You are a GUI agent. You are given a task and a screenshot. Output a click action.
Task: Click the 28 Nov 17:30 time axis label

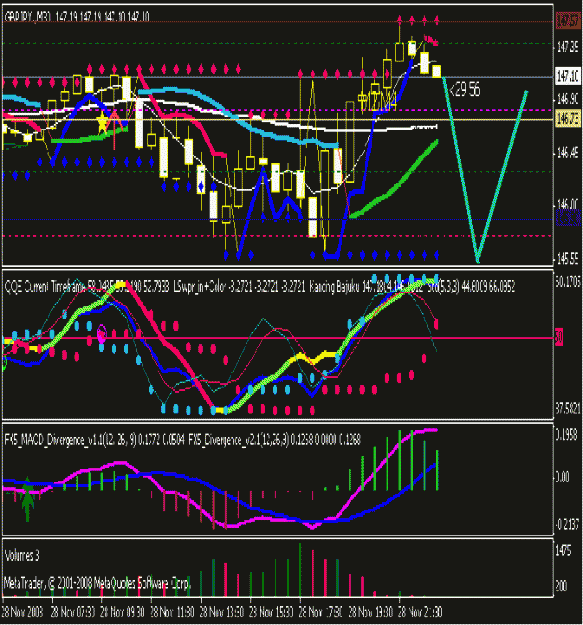[321, 612]
